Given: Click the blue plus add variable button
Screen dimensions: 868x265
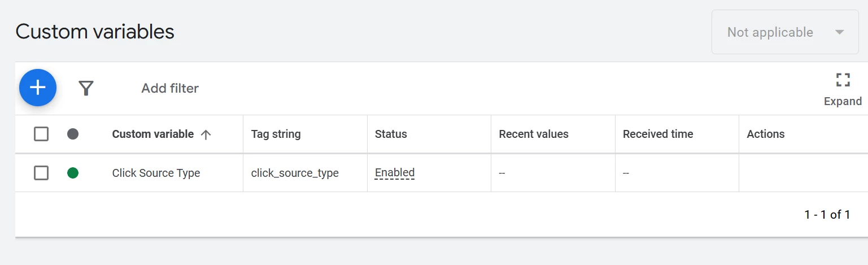Looking at the screenshot, I should [38, 88].
